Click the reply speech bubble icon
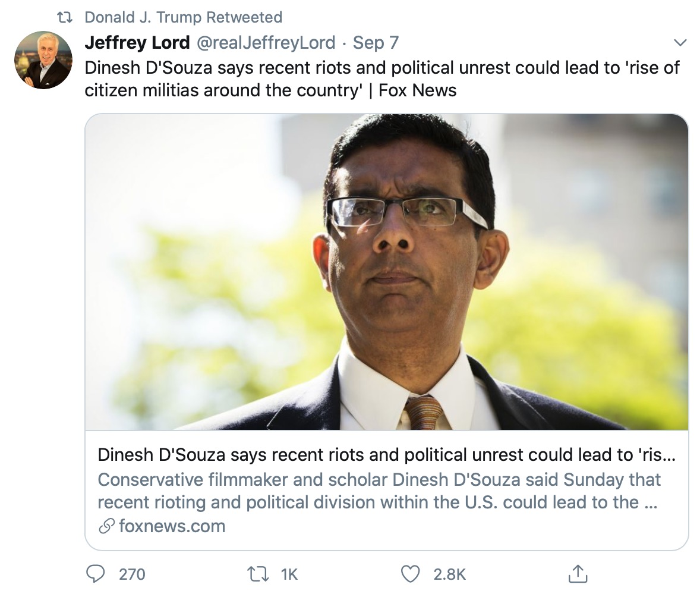The width and height of the screenshot is (700, 597). pyautogui.click(x=96, y=573)
